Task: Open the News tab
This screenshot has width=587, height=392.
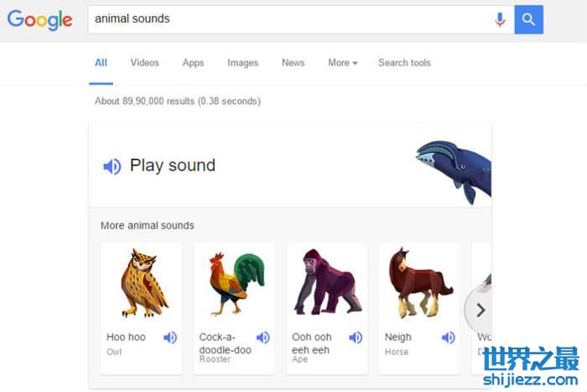Action: pyautogui.click(x=293, y=63)
